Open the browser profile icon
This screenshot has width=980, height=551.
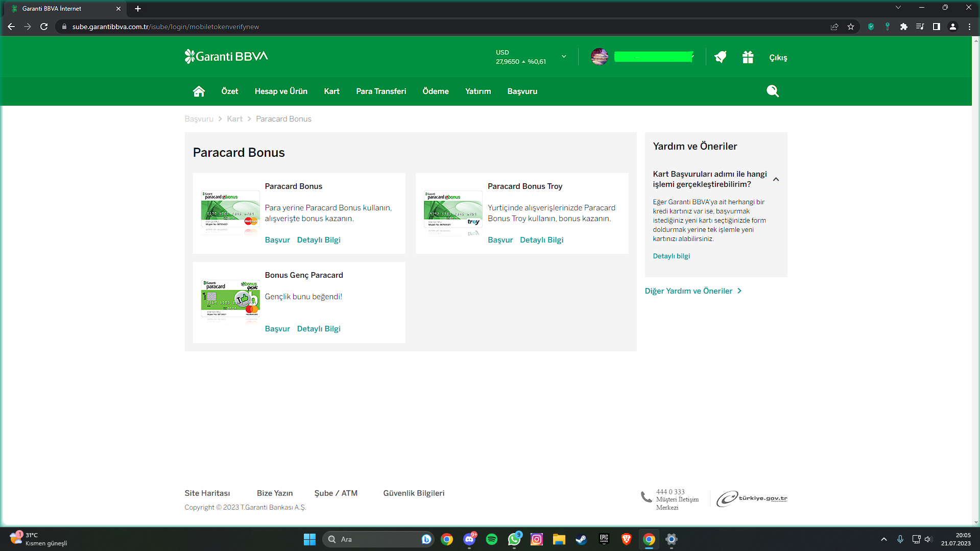coord(953,27)
